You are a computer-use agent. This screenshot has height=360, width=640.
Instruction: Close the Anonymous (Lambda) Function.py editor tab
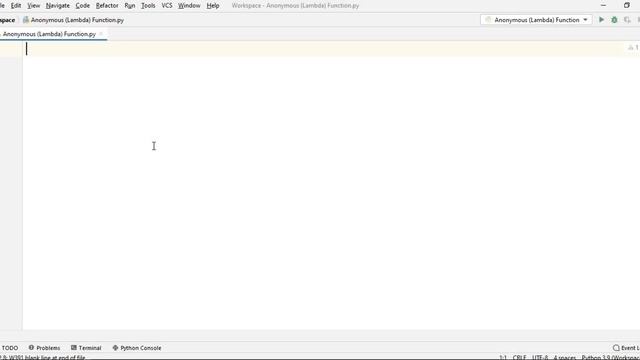[101, 34]
